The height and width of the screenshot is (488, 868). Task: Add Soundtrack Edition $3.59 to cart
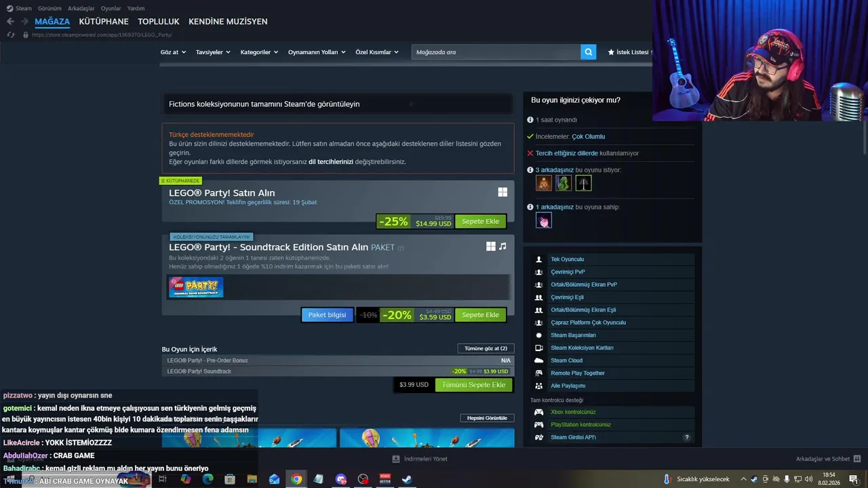pos(480,315)
